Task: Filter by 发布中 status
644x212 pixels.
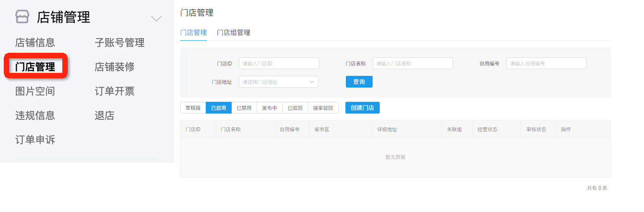Action: pyautogui.click(x=270, y=108)
